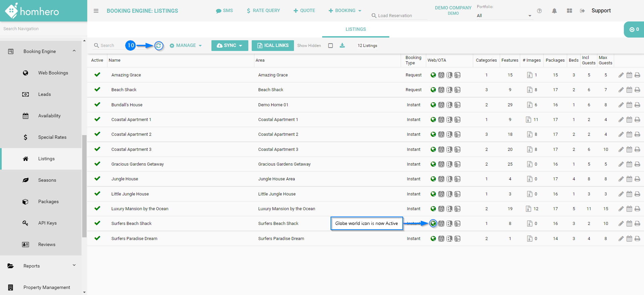The width and height of the screenshot is (644, 295).
Task: Click Booking.com icon for Jungle House
Action: click(449, 179)
